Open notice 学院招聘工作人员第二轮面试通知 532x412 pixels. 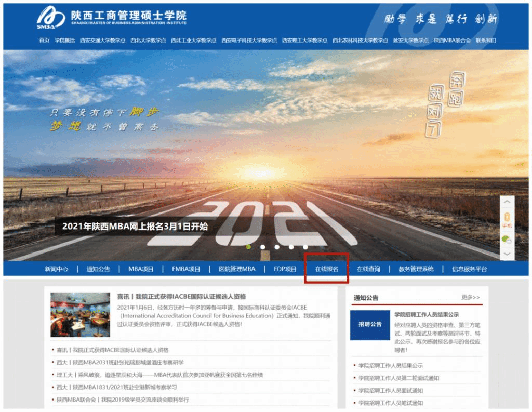point(398,378)
